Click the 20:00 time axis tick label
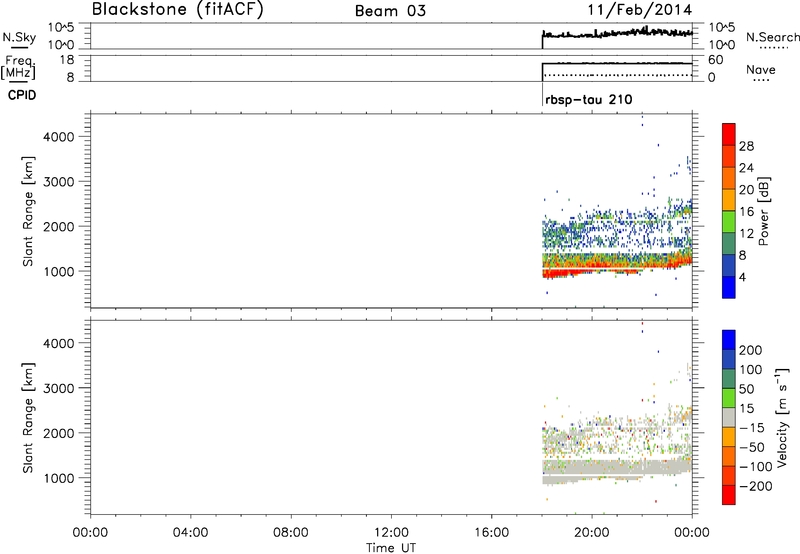 click(x=592, y=533)
